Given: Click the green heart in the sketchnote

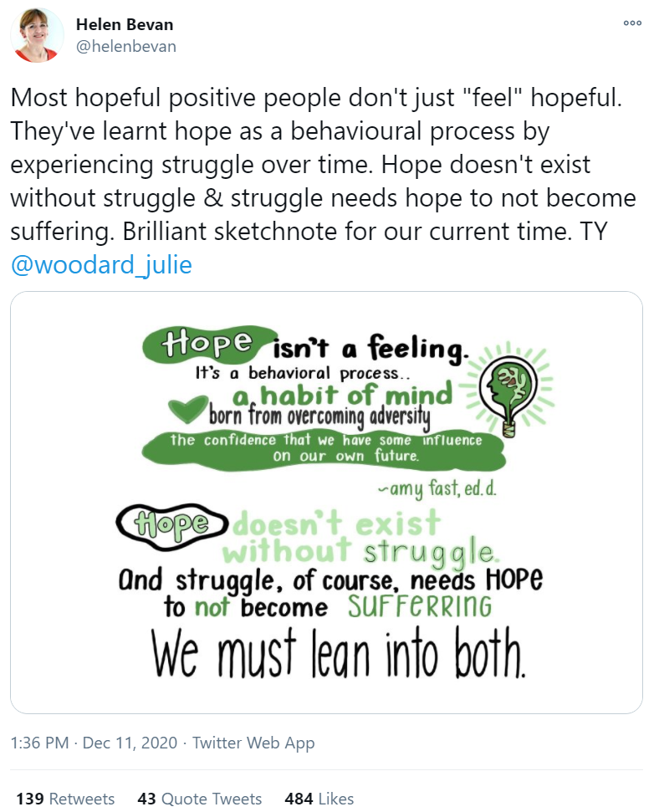Looking at the screenshot, I should pos(187,408).
